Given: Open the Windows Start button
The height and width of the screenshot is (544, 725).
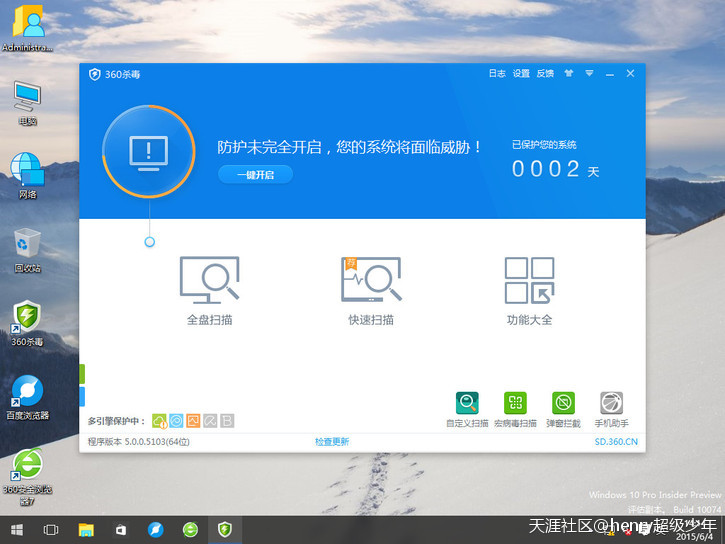Looking at the screenshot, I should pos(17,530).
